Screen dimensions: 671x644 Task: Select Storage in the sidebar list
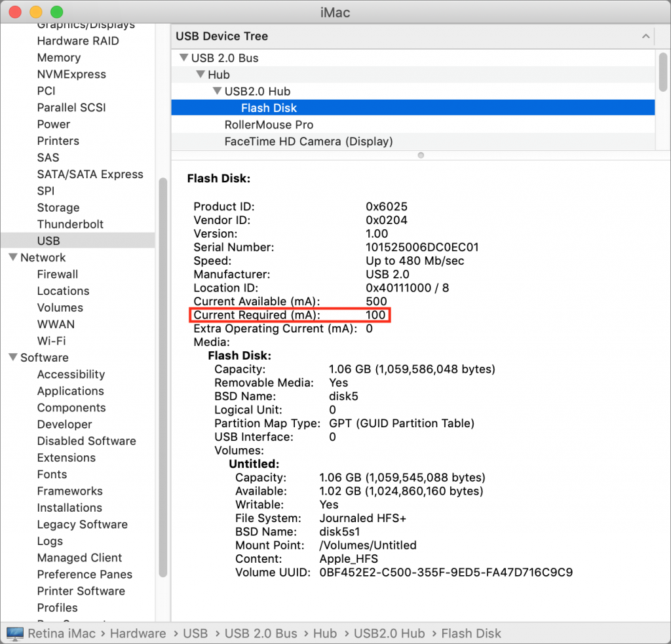point(58,208)
